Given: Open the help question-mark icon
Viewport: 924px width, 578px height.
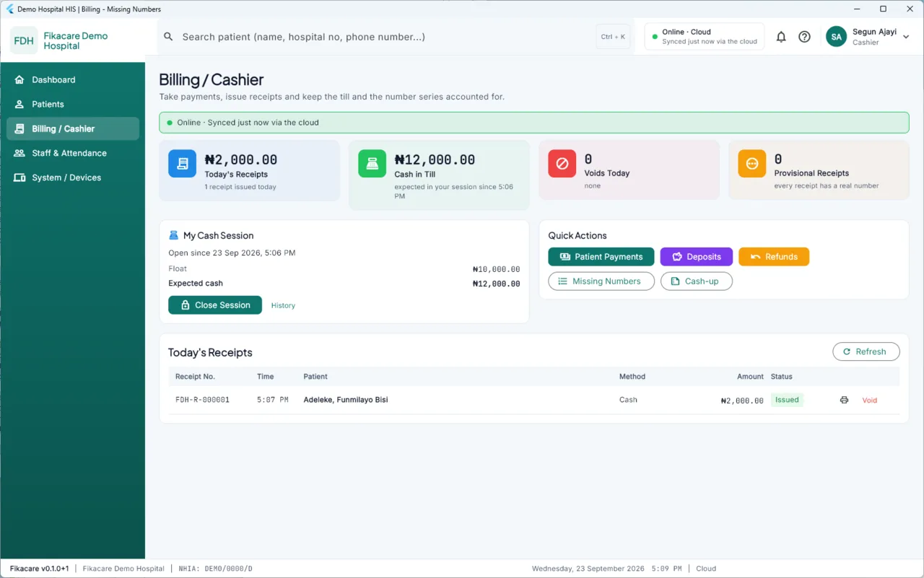Looking at the screenshot, I should tap(804, 37).
